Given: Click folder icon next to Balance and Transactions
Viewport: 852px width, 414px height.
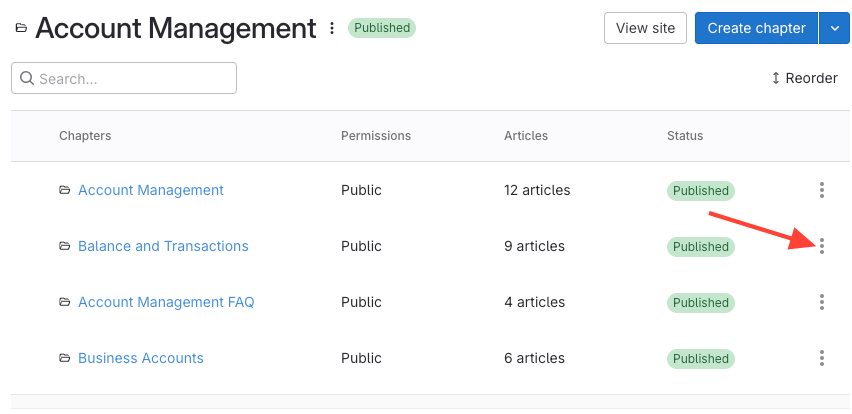Looking at the screenshot, I should [65, 246].
